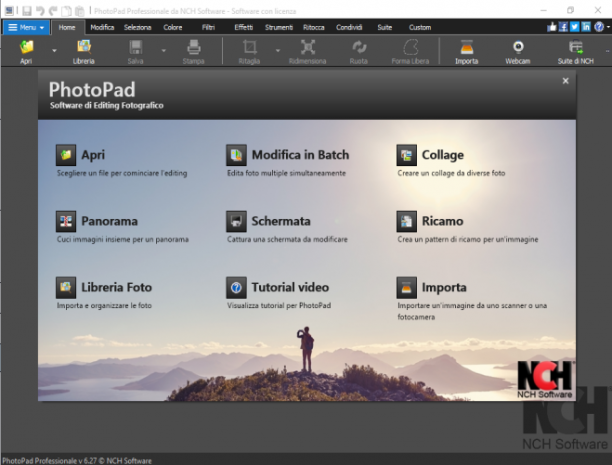The height and width of the screenshot is (465, 612).
Task: Click the redo icon in title bar
Action: point(53,11)
